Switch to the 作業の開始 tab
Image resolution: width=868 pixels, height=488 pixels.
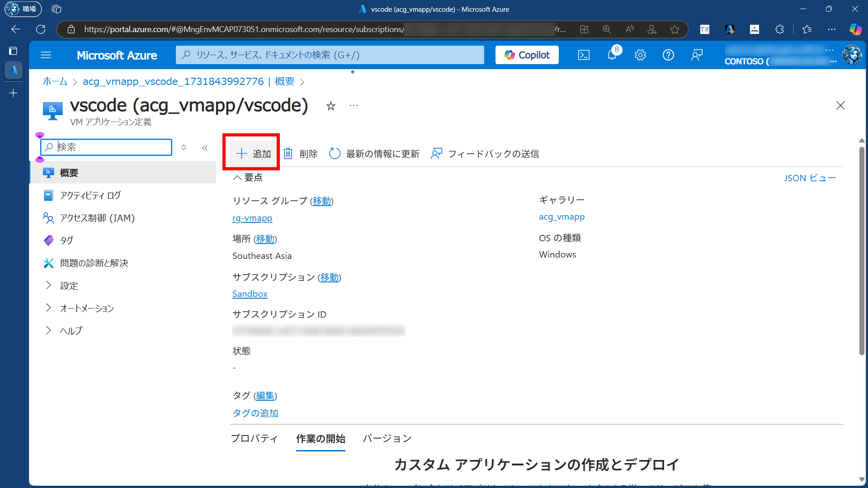(x=321, y=439)
